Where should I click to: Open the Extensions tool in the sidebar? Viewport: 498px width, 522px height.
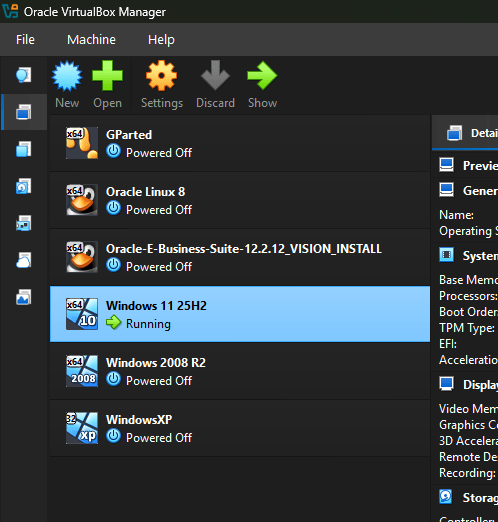coord(23,149)
